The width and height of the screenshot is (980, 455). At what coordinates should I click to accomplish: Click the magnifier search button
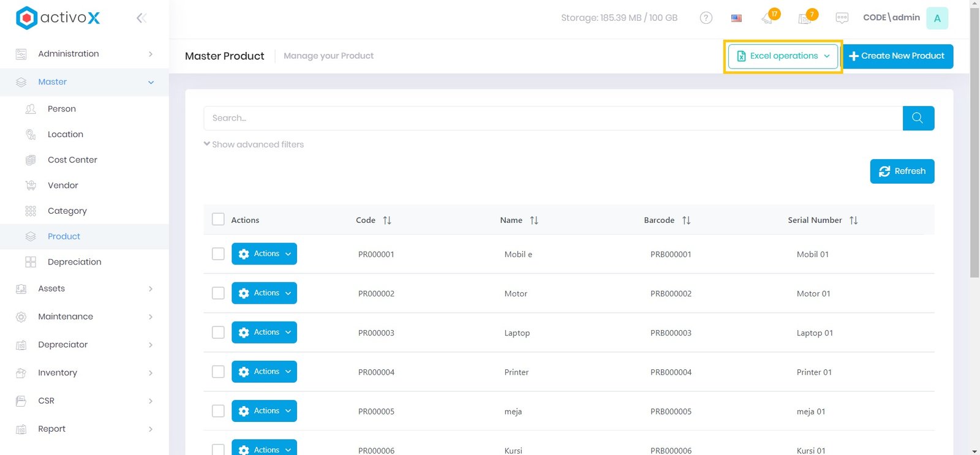coord(918,118)
